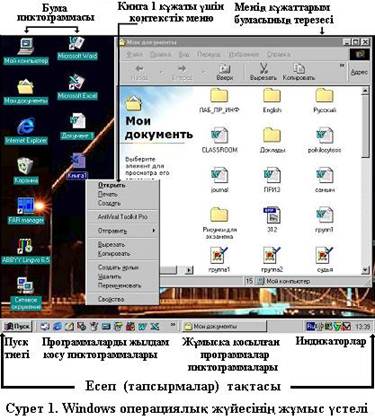Open the Файл menu
The height and width of the screenshot is (420, 375).
tap(134, 54)
